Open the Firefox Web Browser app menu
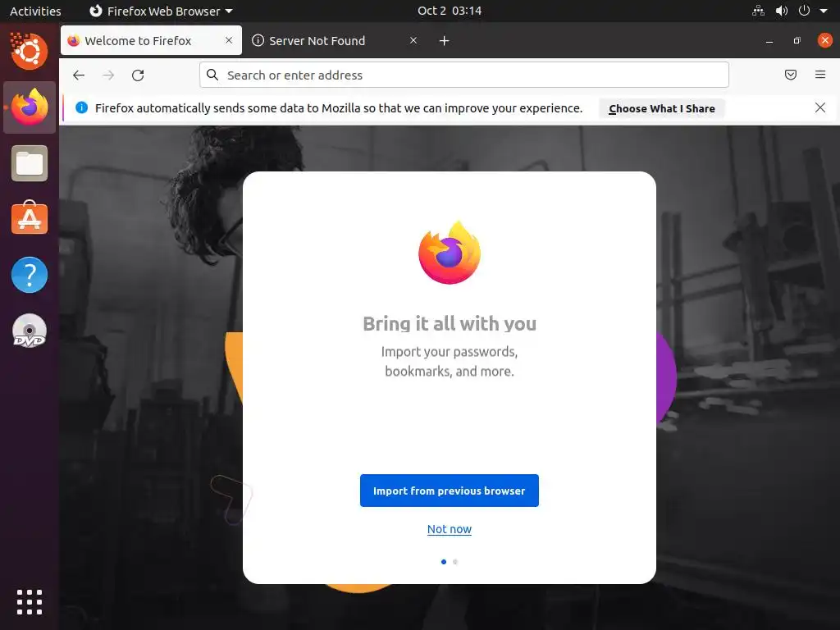Image resolution: width=840 pixels, height=630 pixels. [x=161, y=11]
